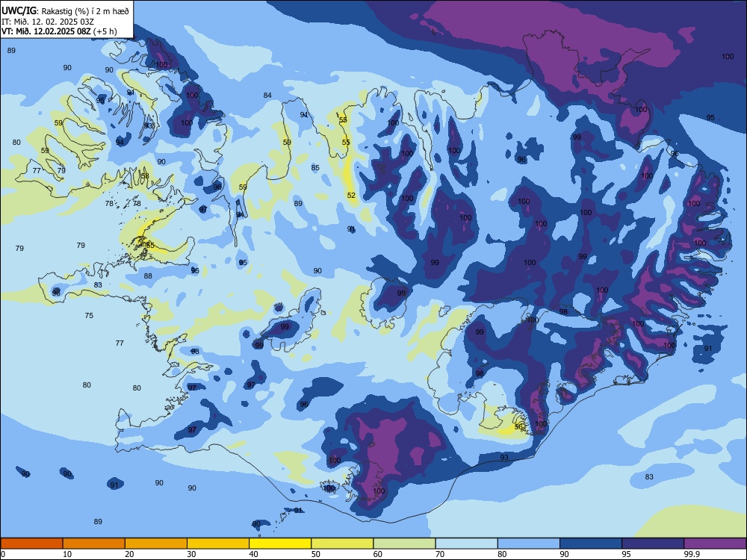Image resolution: width=747 pixels, height=560 pixels.
Task: Select the amber 20–30 legend swatch
Action: pos(156,544)
